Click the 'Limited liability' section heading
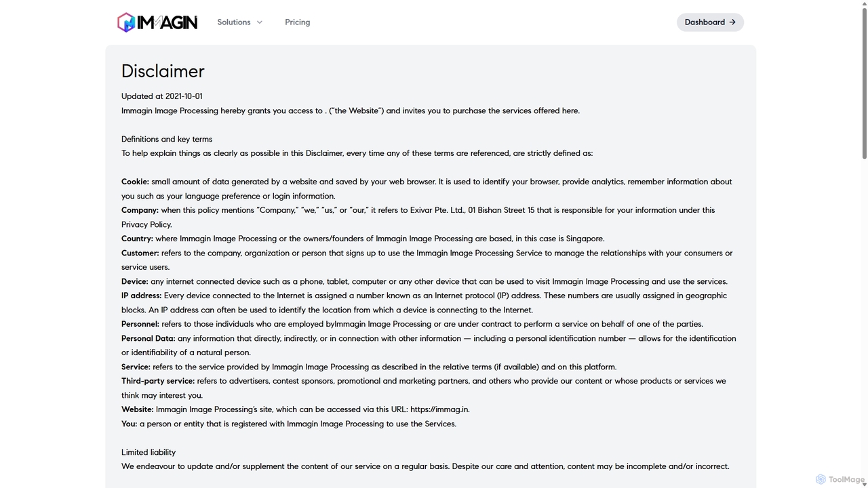 click(x=149, y=452)
